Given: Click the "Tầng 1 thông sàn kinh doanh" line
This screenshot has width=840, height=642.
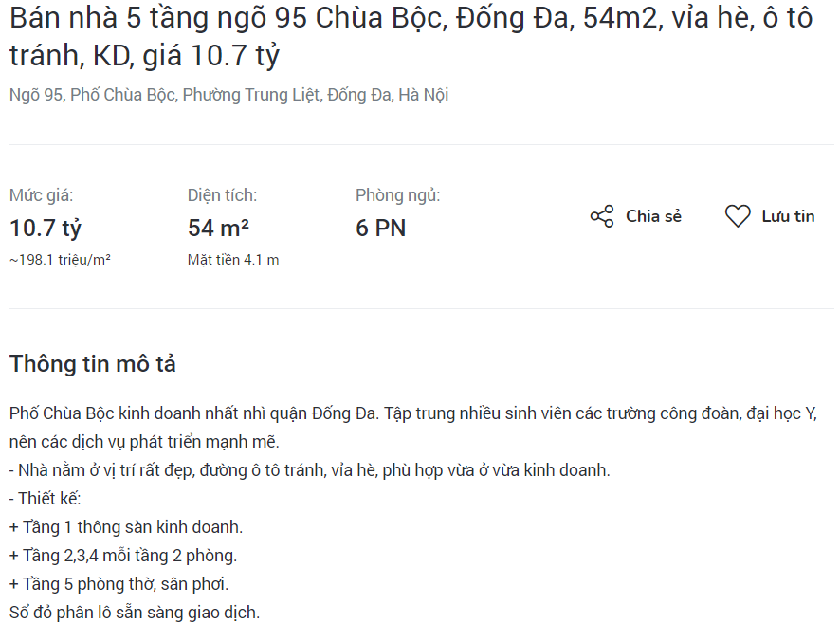Looking at the screenshot, I should (x=126, y=526).
